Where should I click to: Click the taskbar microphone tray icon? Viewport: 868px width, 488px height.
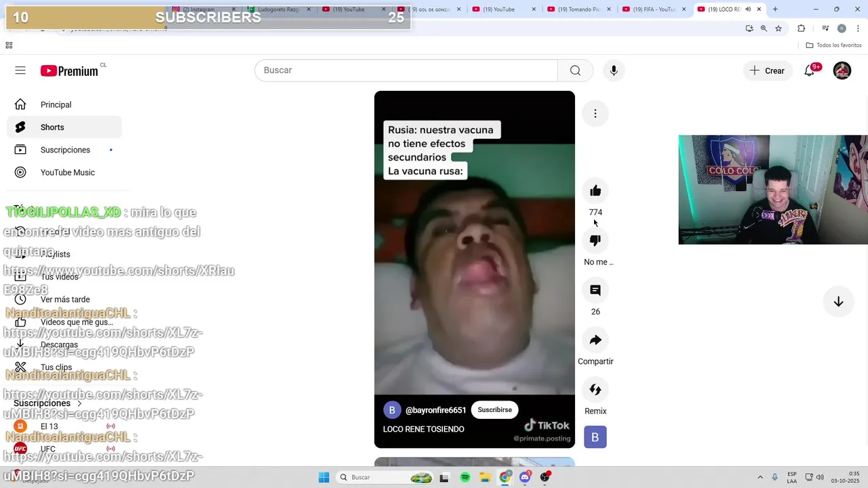[775, 477]
